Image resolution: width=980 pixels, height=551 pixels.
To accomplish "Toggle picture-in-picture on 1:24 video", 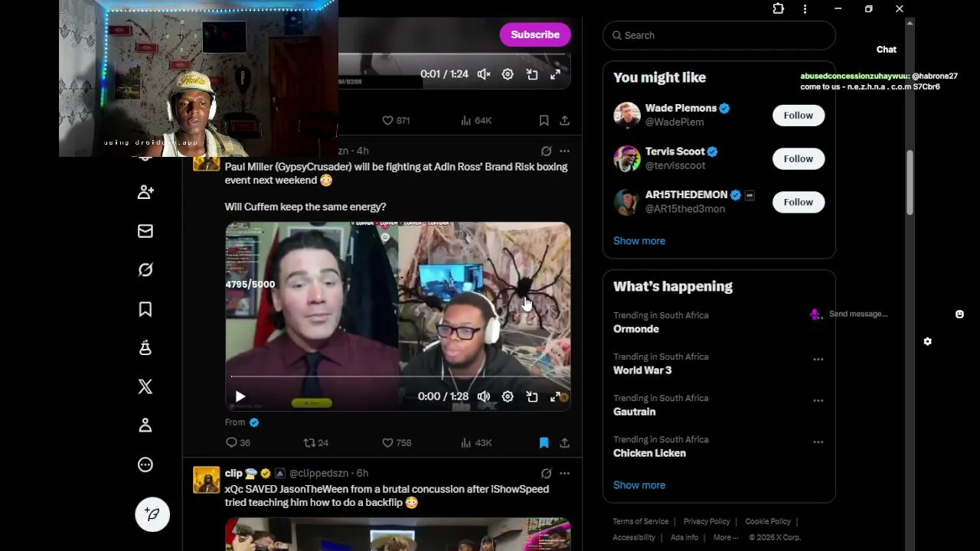I will click(x=532, y=74).
